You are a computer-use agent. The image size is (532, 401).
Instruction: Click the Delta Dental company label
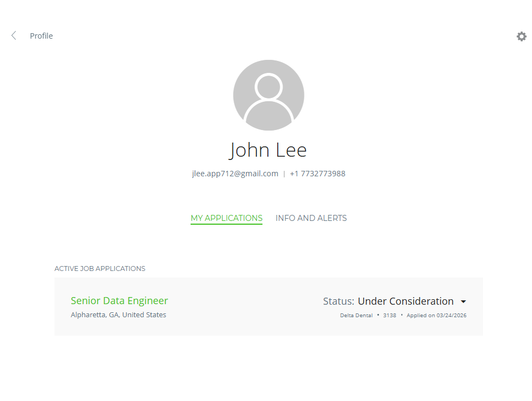356,316
